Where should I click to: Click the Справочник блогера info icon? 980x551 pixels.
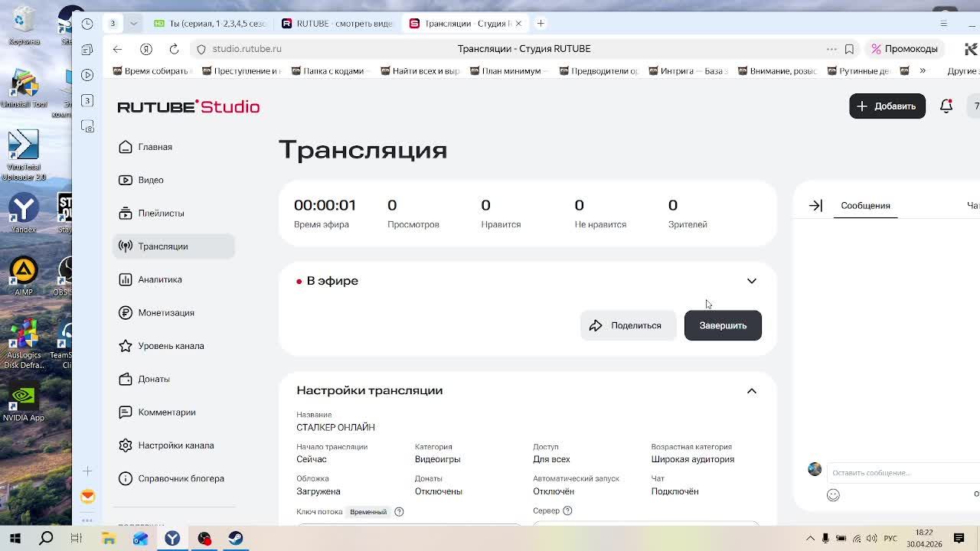tap(126, 478)
